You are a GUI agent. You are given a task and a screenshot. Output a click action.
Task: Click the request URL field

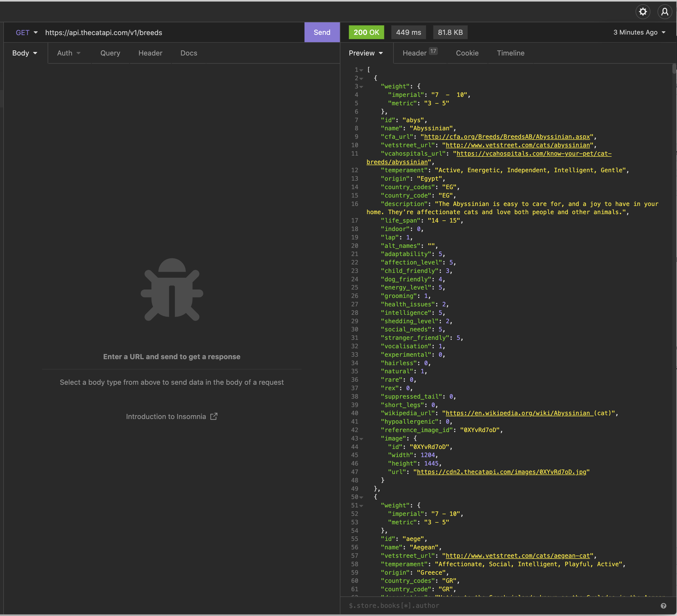click(173, 33)
